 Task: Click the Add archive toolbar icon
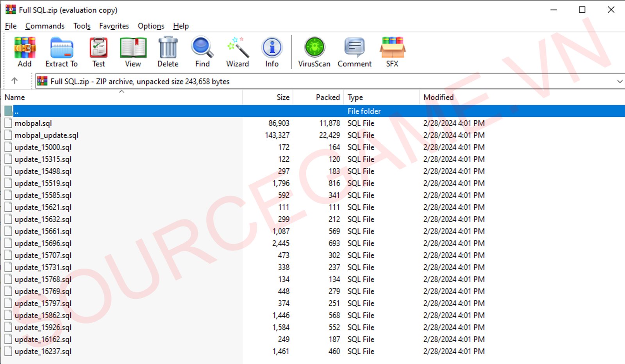click(25, 52)
